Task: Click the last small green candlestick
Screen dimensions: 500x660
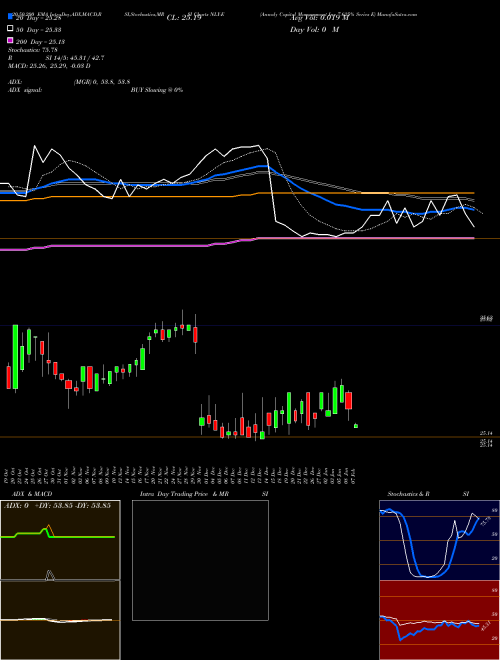Action: 356,426
